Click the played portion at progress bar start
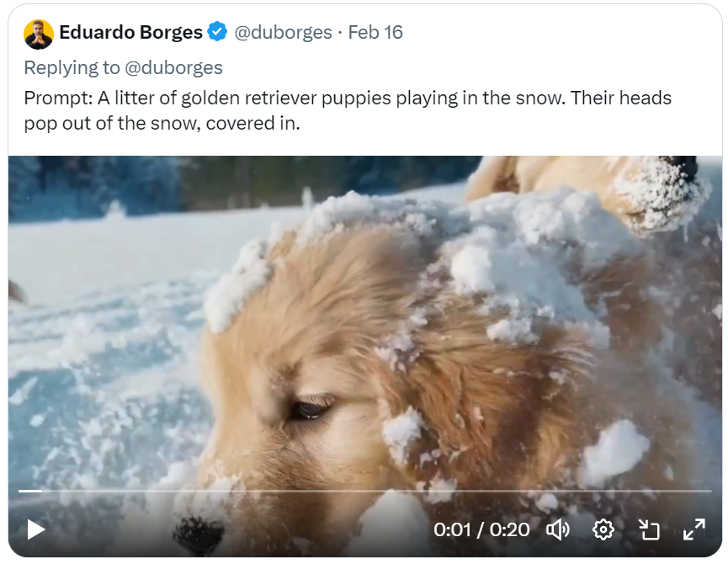 pos(30,491)
